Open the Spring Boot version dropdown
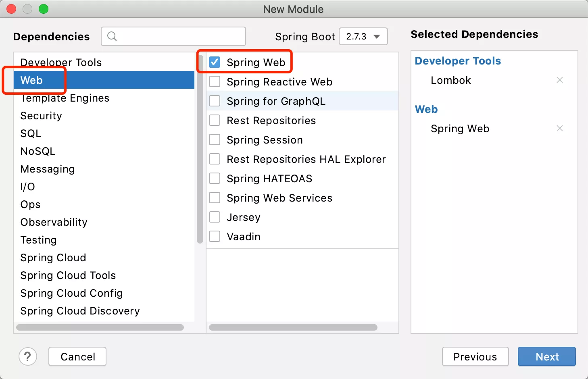Viewport: 588px width, 379px height. [x=363, y=36]
